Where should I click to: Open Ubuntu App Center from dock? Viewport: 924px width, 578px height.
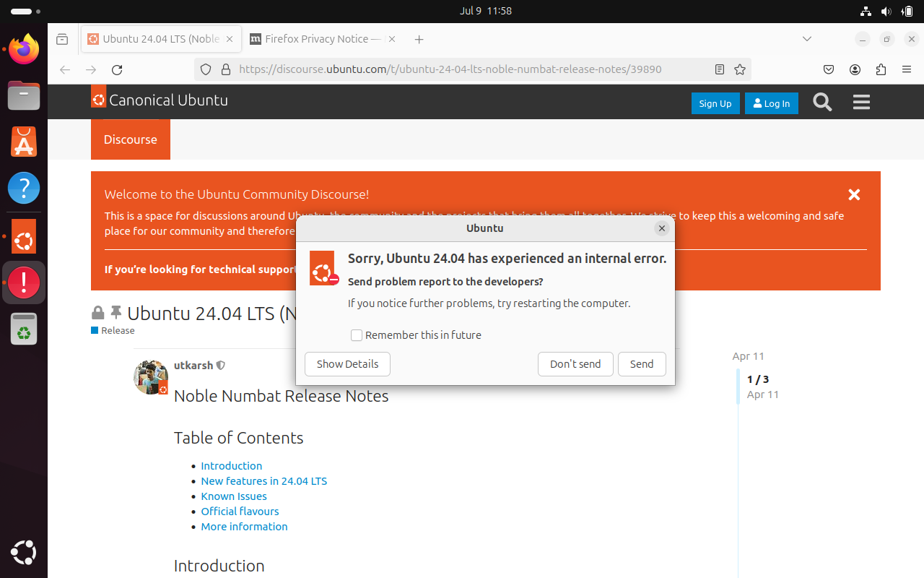pyautogui.click(x=24, y=142)
